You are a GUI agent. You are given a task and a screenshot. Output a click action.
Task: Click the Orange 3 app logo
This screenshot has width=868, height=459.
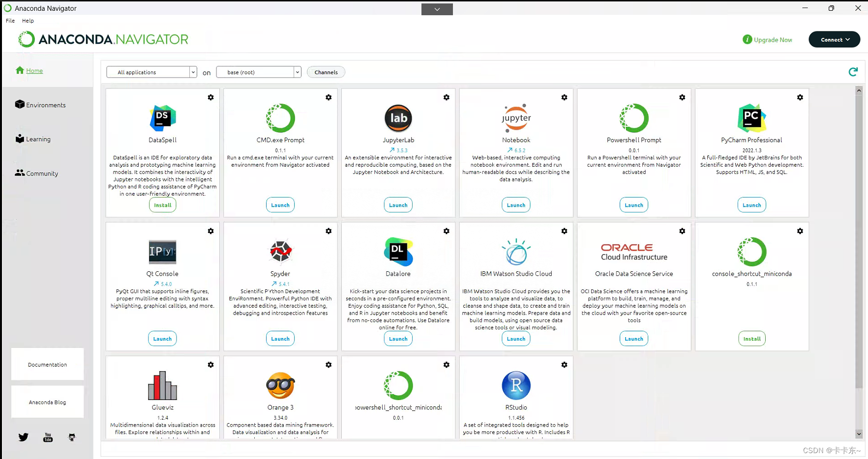point(280,385)
